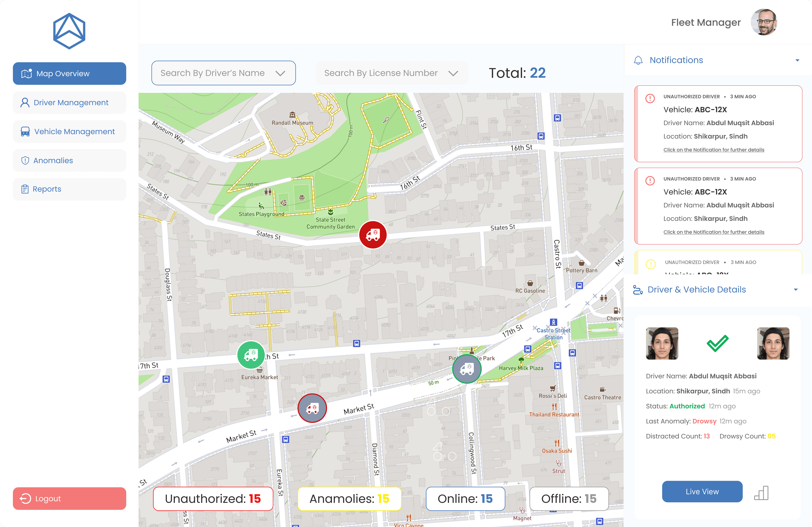812x527 pixels.
Task: Go to Driver Management menu
Action: click(x=70, y=103)
